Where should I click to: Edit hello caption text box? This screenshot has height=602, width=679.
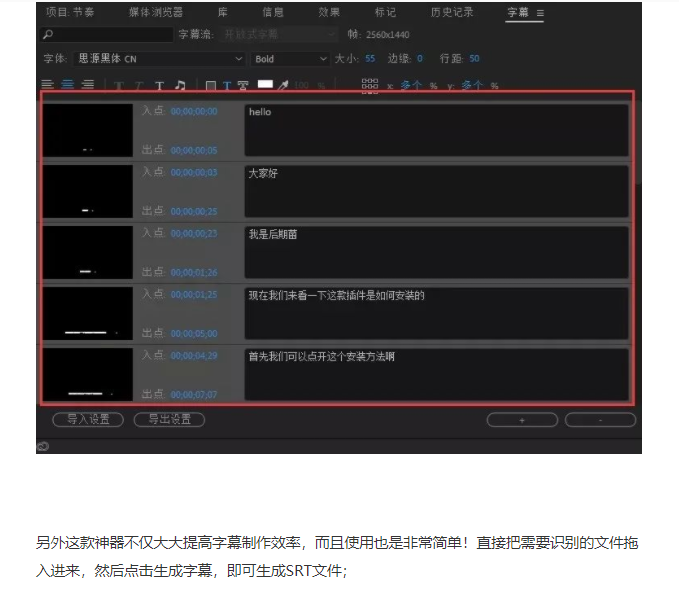pyautogui.click(x=436, y=130)
